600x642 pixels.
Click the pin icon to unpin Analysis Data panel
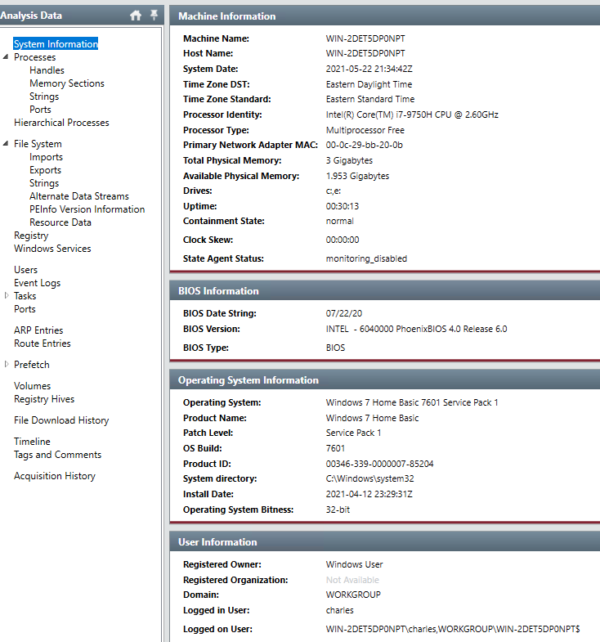click(x=153, y=15)
